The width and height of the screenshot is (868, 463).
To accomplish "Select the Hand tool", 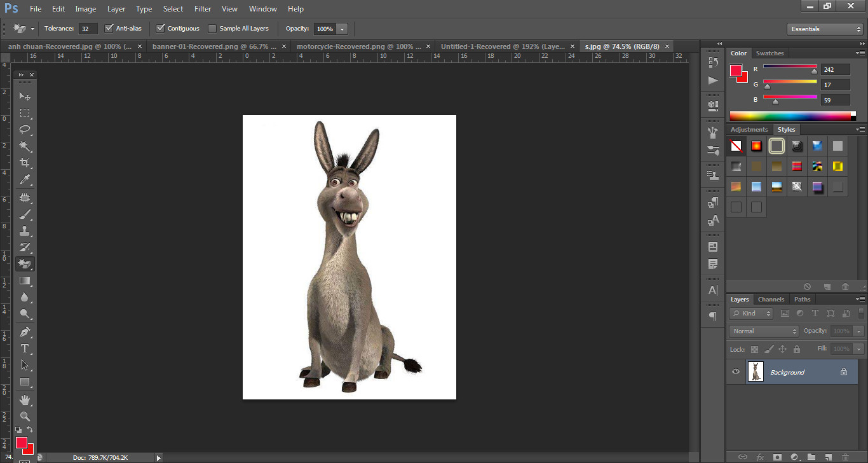I will click(25, 400).
